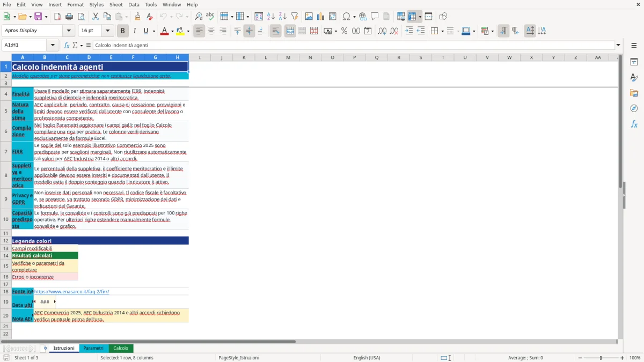Toggle Print Preview icon
The image size is (644, 362).
[80, 17]
